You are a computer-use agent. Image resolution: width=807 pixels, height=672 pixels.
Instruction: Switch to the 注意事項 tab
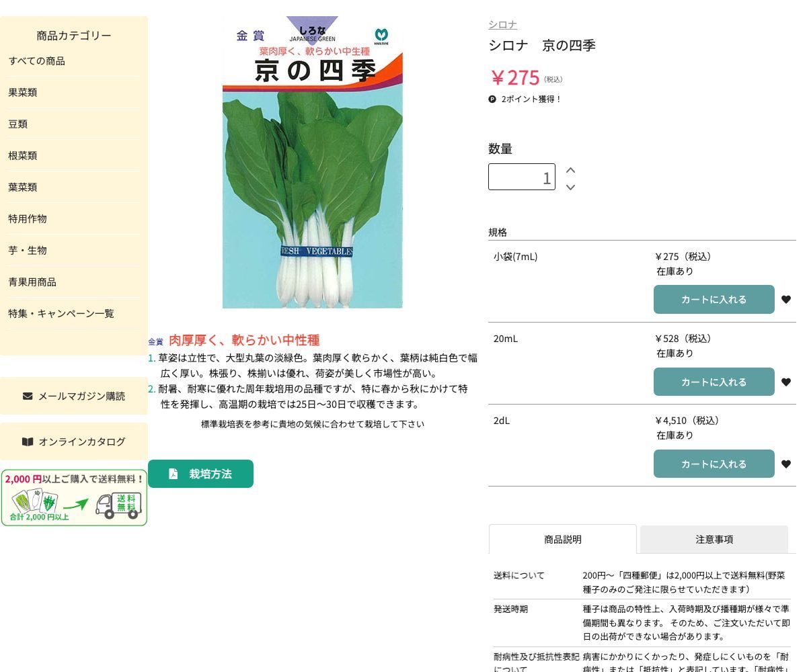(x=714, y=539)
